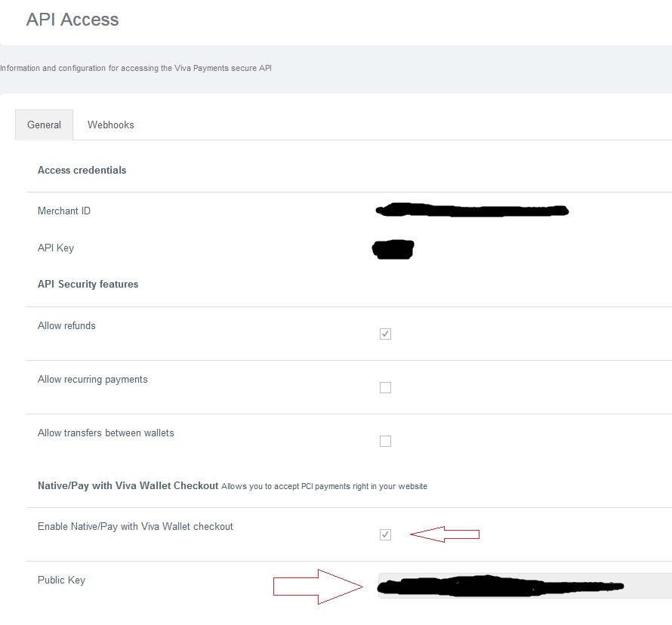Click the Access credentials section header
The image size is (672, 625).
tap(82, 170)
